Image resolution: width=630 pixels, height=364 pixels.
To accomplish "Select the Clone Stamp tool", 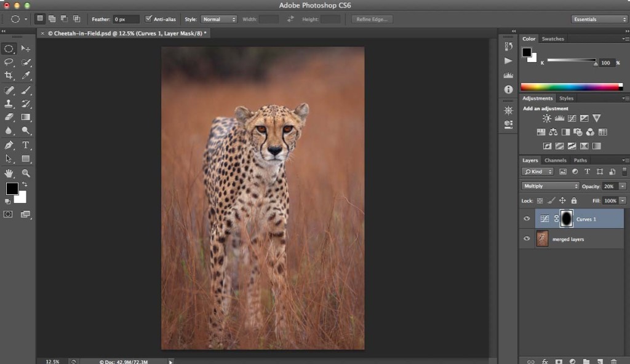I will pyautogui.click(x=9, y=103).
